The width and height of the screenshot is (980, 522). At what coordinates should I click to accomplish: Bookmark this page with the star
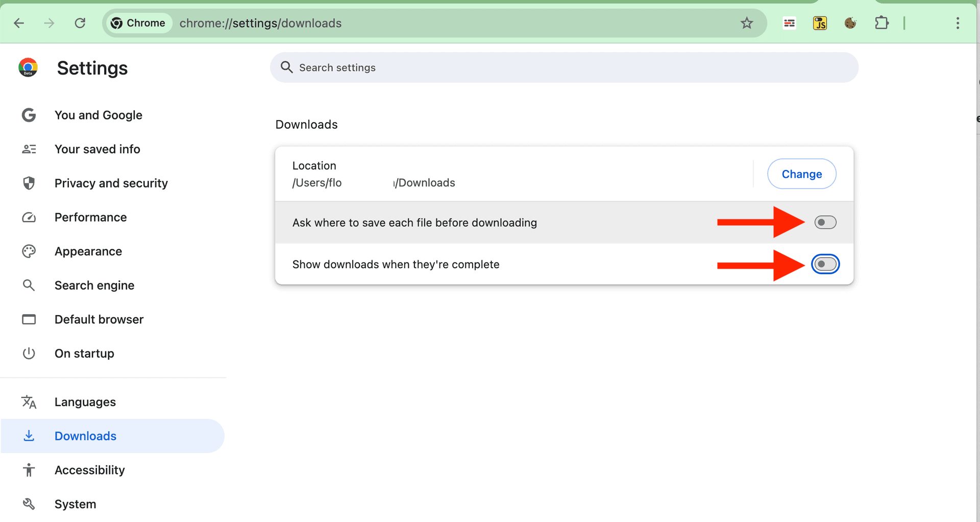(747, 23)
